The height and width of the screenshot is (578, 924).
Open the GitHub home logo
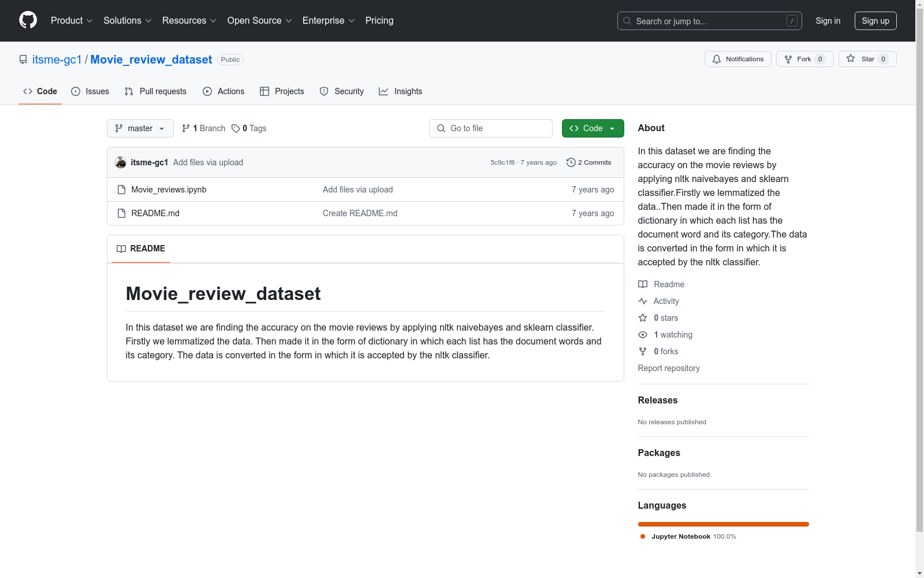[x=28, y=20]
